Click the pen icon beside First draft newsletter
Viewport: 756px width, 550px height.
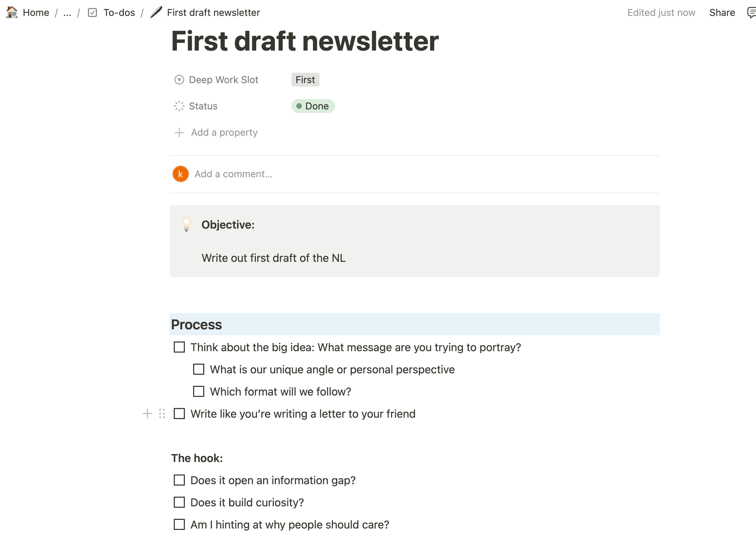click(x=156, y=12)
